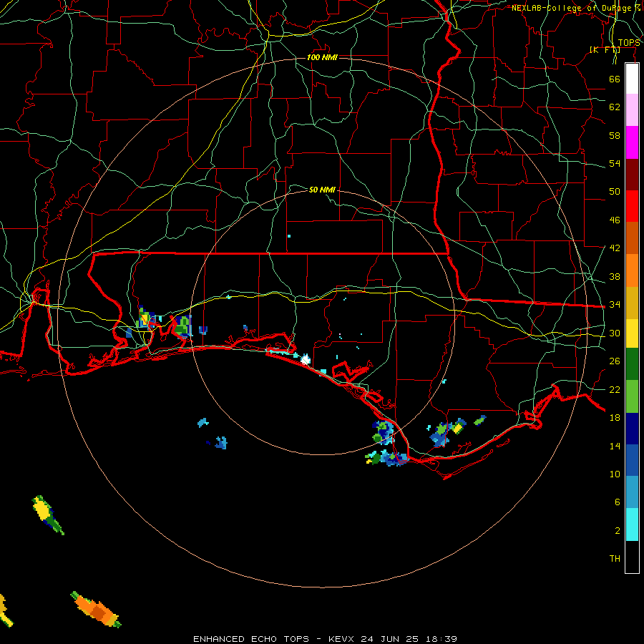The height and width of the screenshot is (644, 644).
Task: Select the dark red (maroon) legend band
Action: tap(632, 174)
